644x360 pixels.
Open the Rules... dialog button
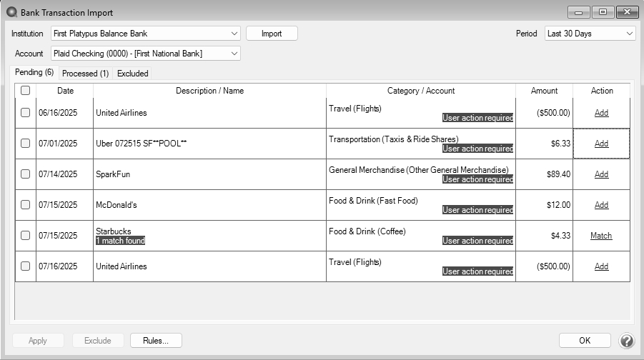point(156,341)
